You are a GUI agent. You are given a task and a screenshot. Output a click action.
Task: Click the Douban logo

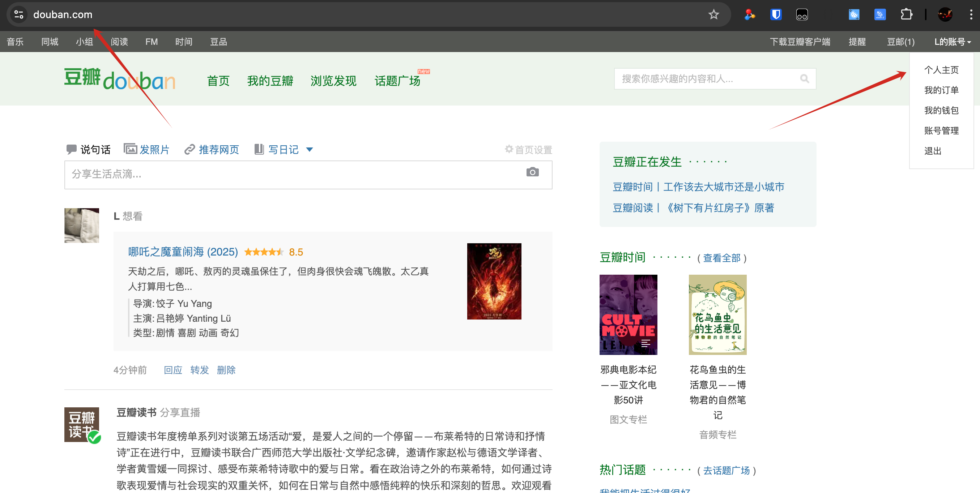119,79
